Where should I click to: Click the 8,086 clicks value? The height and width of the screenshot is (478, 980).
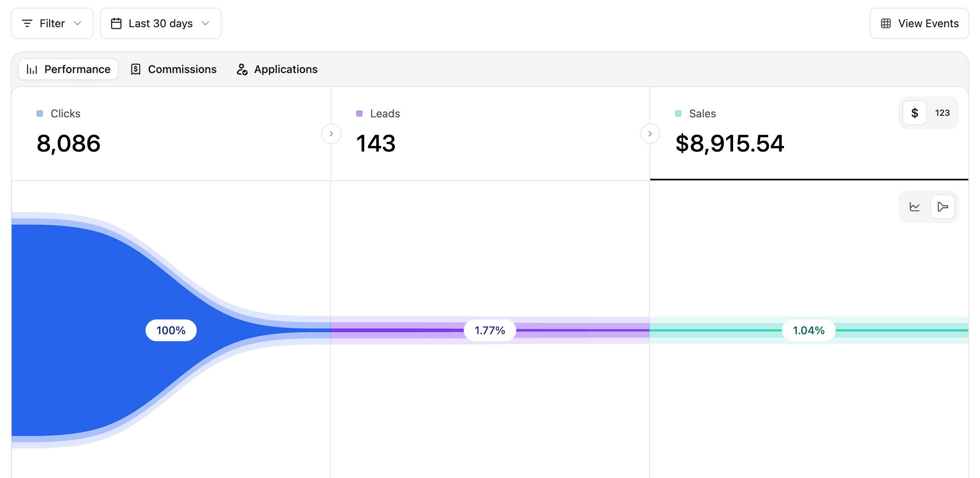(69, 143)
